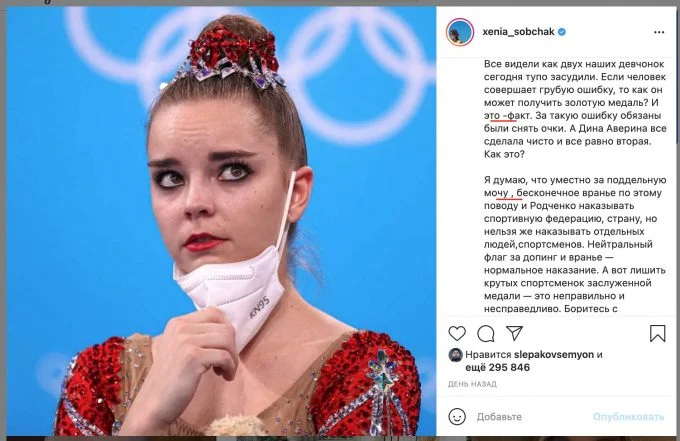This screenshot has height=441, width=680.
Task: Open comments via the speech bubble icon
Action: pos(486,333)
